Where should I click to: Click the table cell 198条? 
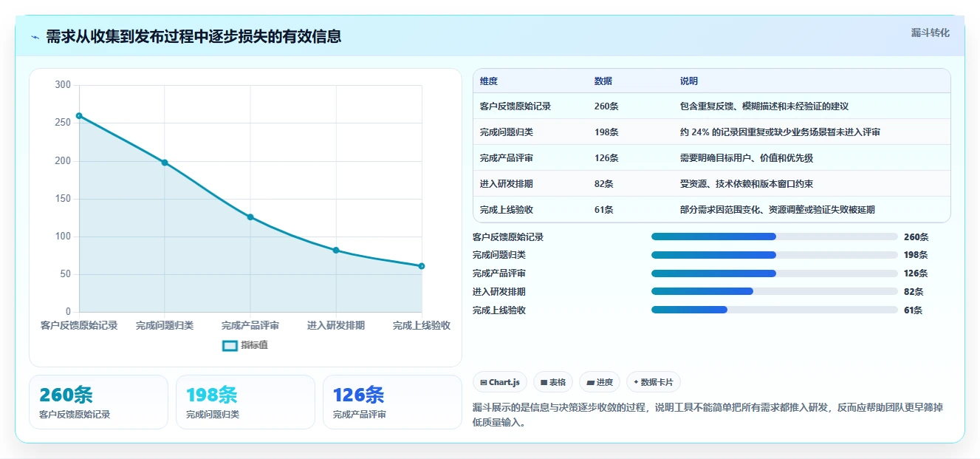click(x=606, y=132)
